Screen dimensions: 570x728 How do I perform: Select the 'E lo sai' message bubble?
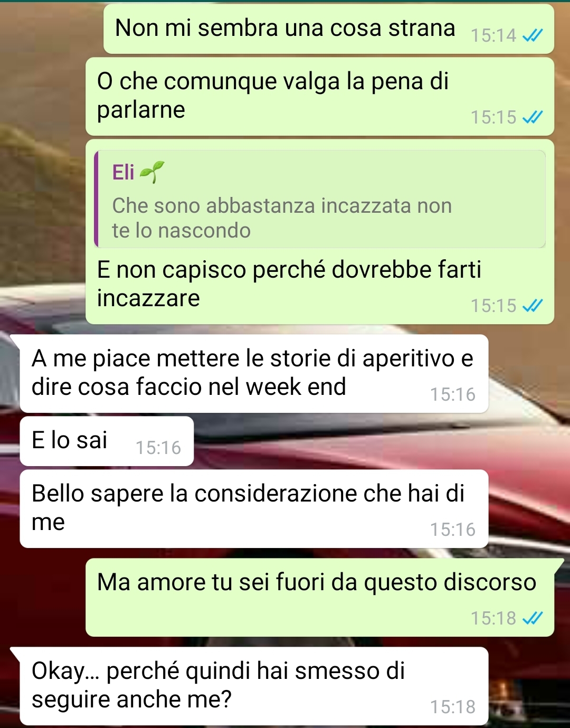[107, 441]
